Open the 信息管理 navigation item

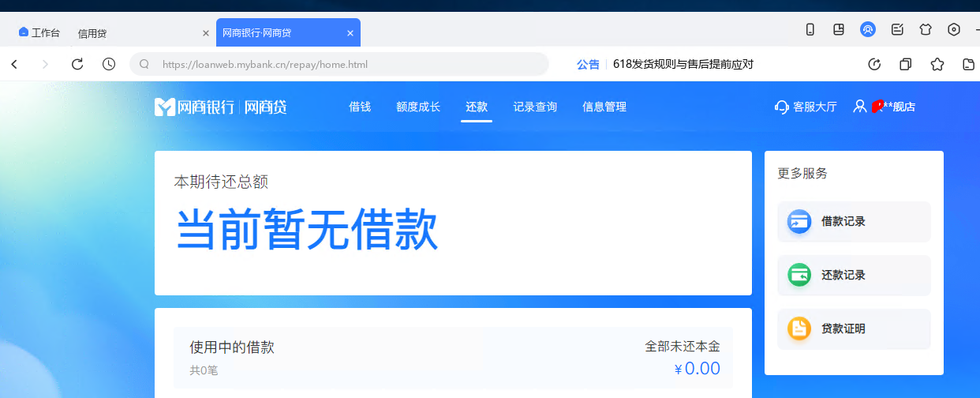604,107
